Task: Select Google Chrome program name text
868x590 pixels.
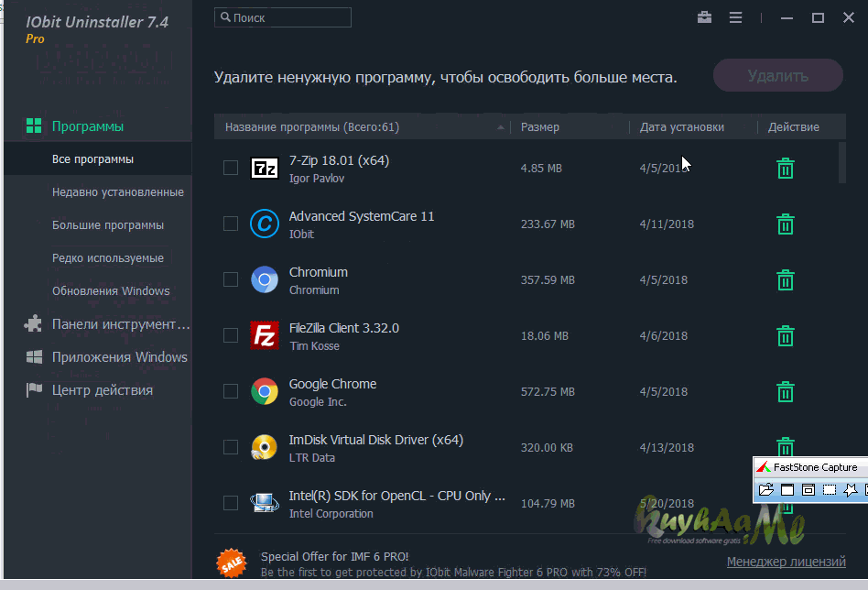Action: (332, 384)
